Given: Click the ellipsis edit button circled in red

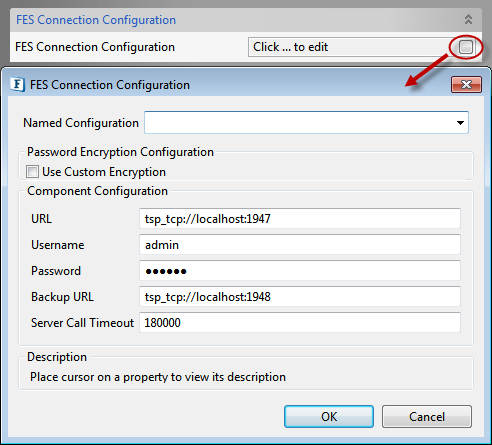Looking at the screenshot, I should pos(466,47).
